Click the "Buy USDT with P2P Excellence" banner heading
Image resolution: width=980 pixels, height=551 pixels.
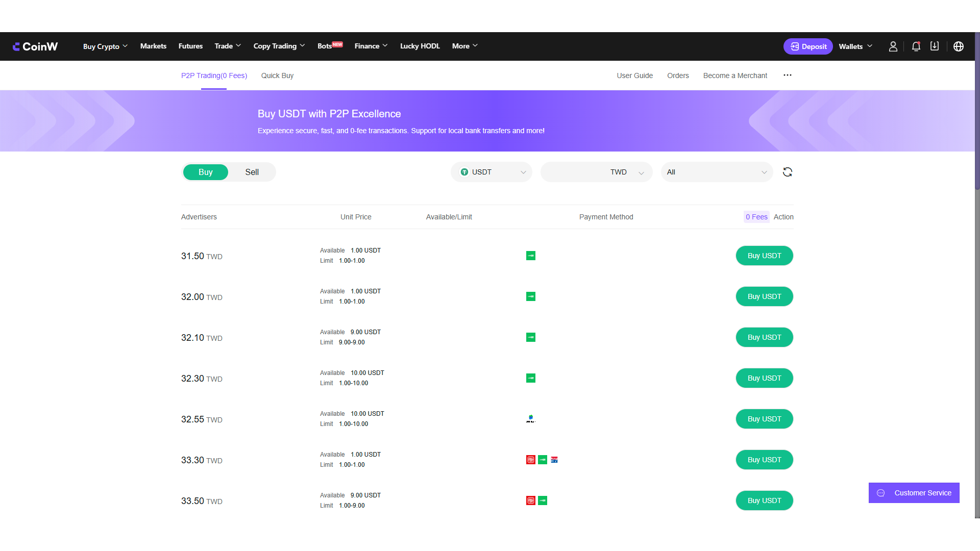pos(329,114)
